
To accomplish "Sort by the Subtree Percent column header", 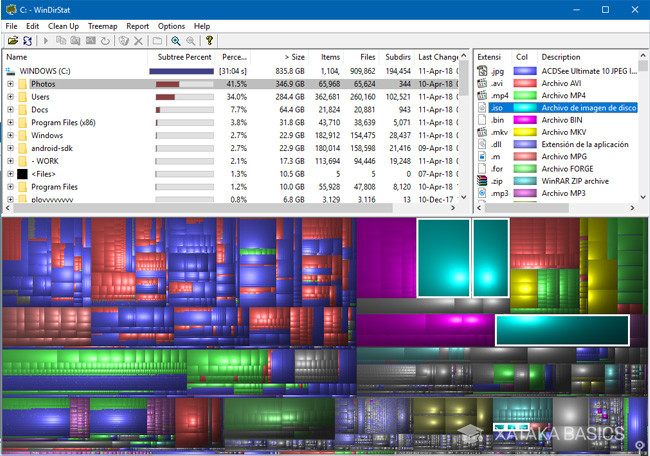I will (x=184, y=57).
